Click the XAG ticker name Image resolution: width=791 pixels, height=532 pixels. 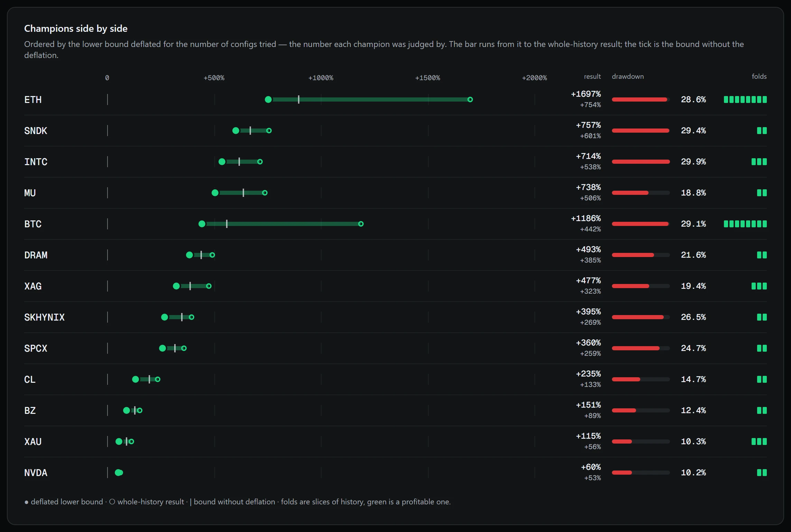click(x=33, y=286)
